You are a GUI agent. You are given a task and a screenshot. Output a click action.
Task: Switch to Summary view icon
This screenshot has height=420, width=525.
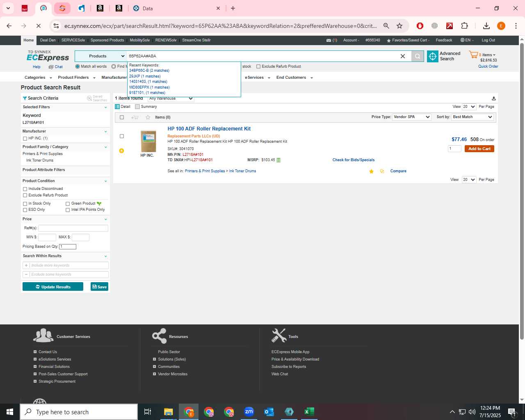point(137,107)
